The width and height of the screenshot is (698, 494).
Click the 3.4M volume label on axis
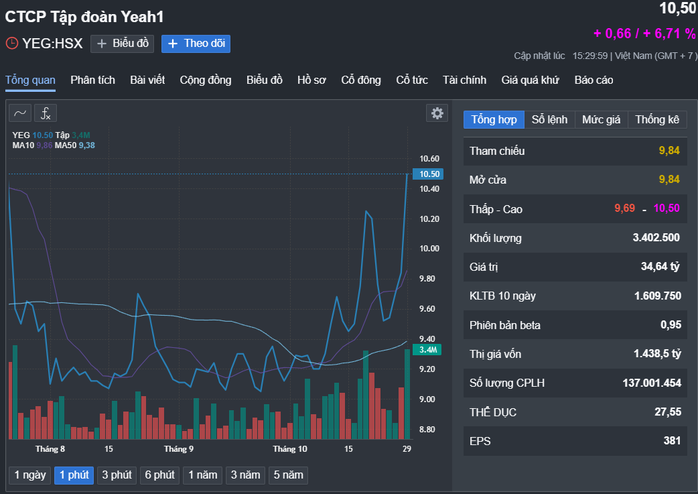(427, 350)
